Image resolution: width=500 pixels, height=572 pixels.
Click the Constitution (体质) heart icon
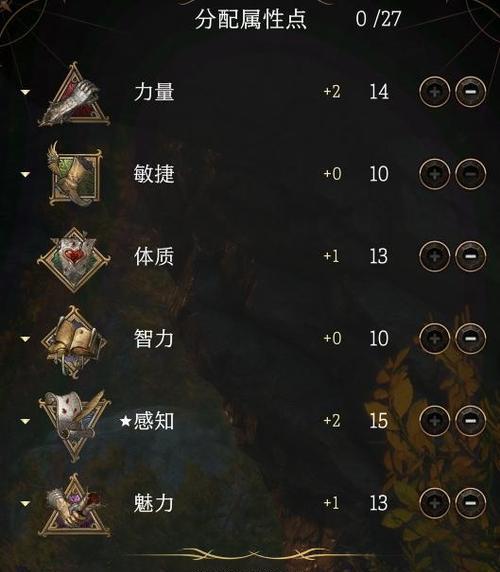point(74,259)
